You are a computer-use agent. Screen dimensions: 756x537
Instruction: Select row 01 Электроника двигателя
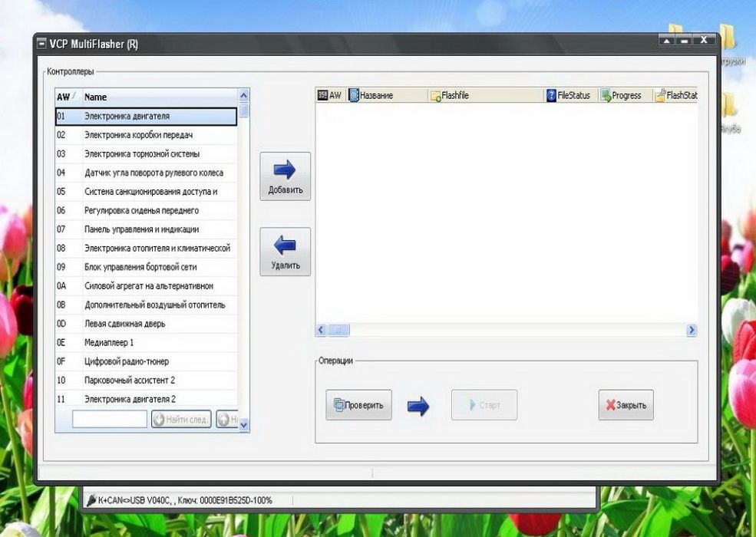146,117
